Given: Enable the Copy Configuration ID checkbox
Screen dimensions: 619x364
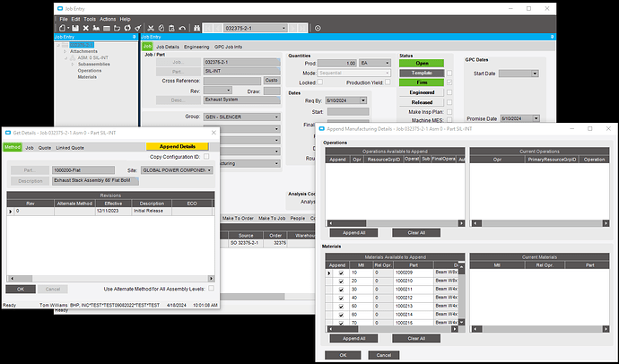Looking at the screenshot, I should pyautogui.click(x=206, y=157).
